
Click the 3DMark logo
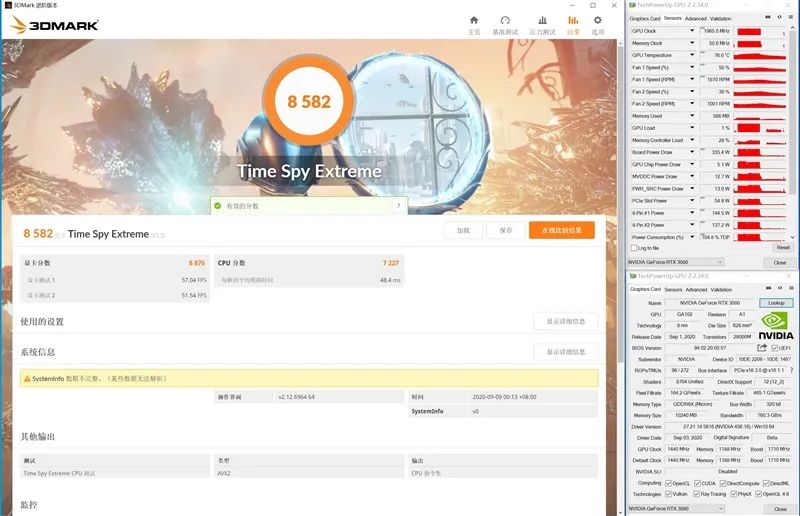click(54, 24)
